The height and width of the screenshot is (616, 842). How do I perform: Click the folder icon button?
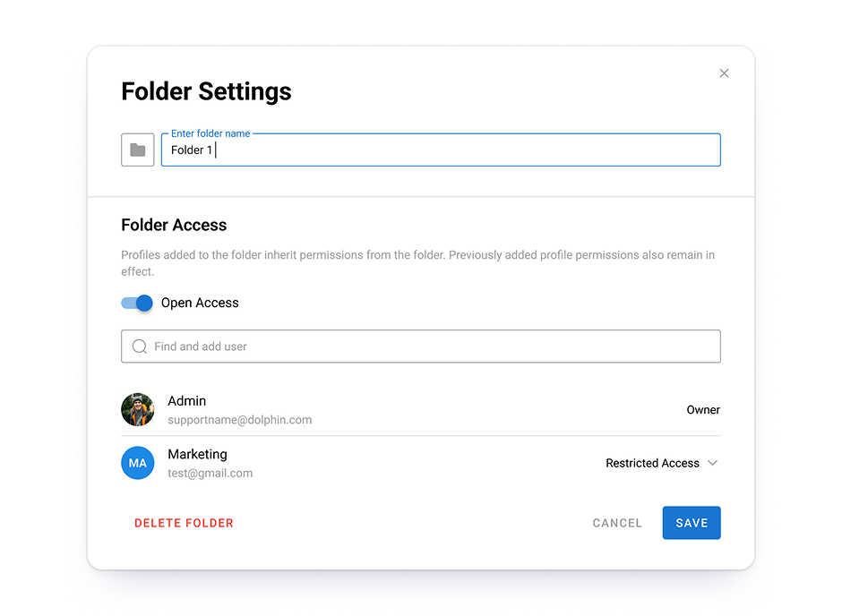click(x=138, y=150)
